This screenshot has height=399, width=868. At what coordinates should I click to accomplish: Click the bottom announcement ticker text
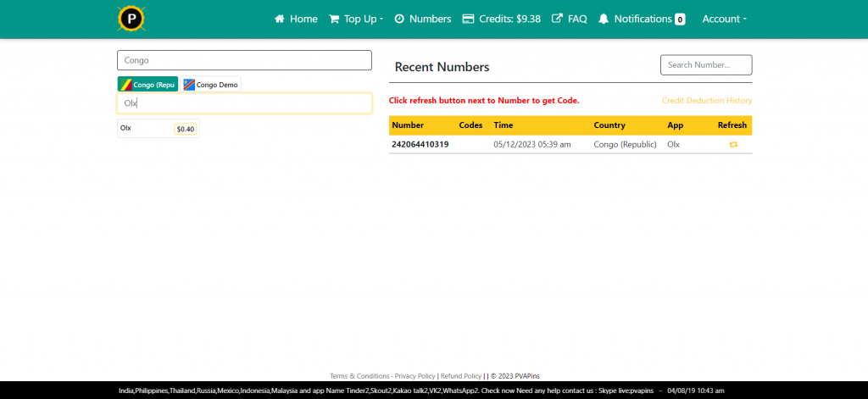pos(421,391)
